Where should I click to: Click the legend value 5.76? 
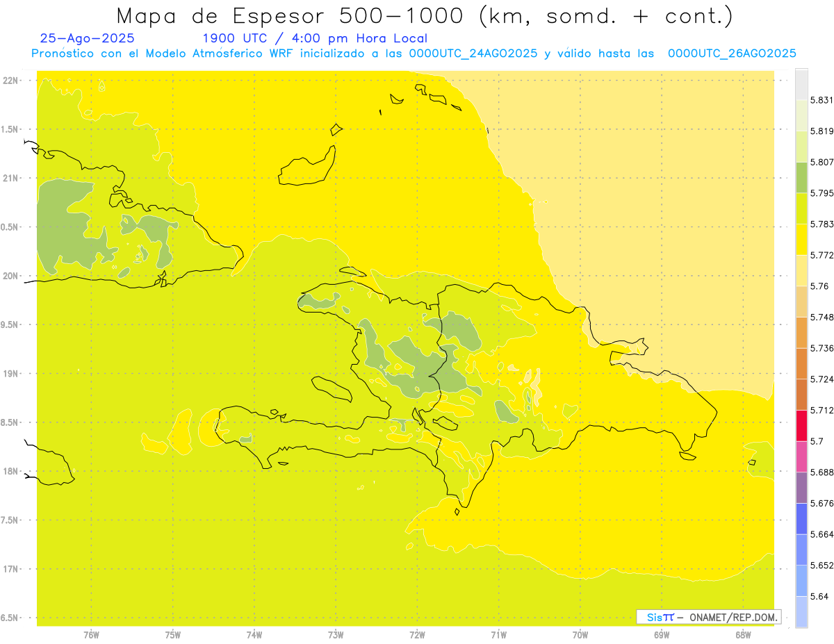(x=819, y=286)
